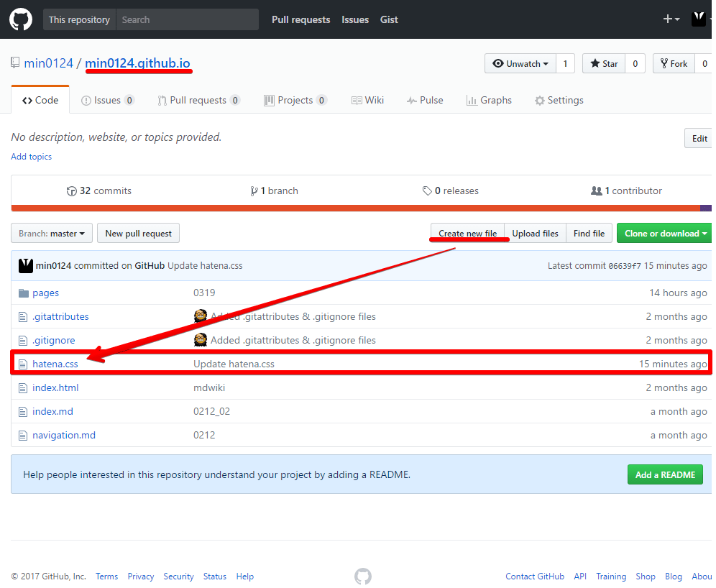Click the GitHub Octocat logo in header
Screen dimensions: 716x588
(x=21, y=19)
